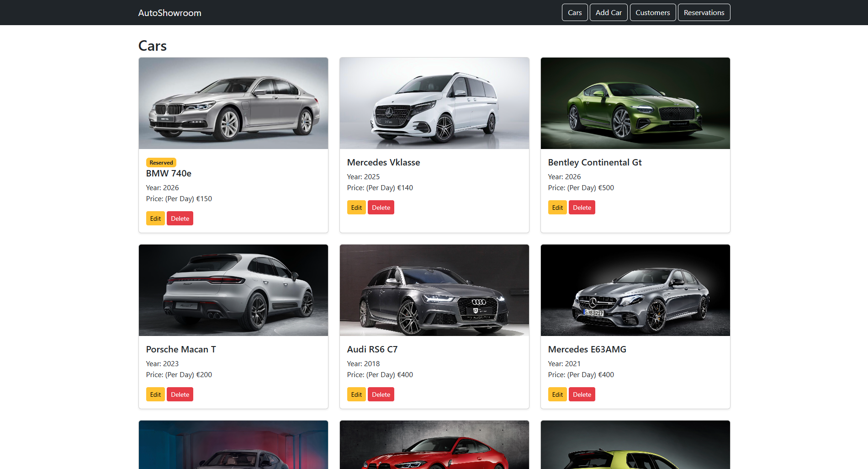868x469 pixels.
Task: Click the price €150 text for BMW
Action: pos(179,199)
